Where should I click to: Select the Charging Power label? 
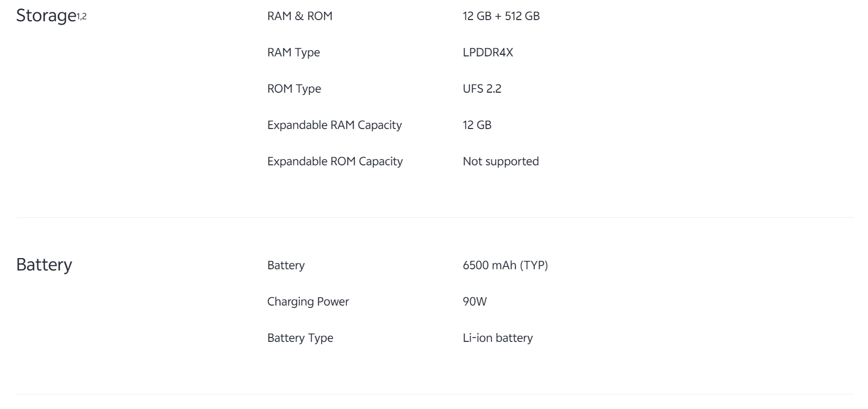(308, 302)
